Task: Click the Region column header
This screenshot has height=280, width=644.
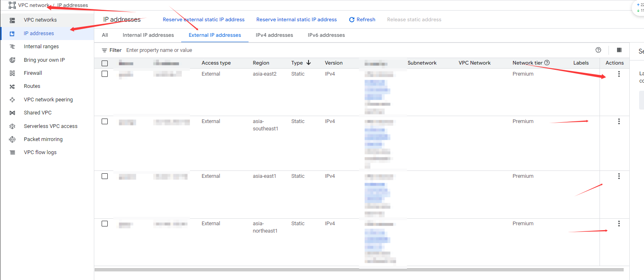Action: click(261, 63)
